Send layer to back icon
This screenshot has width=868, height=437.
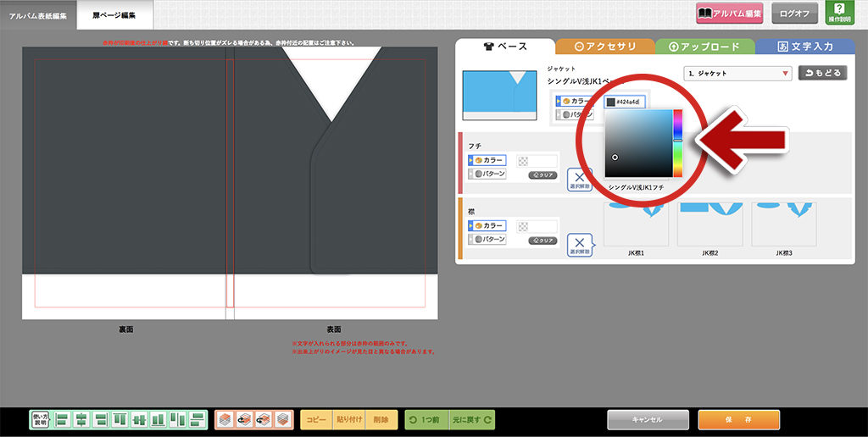[x=282, y=419]
